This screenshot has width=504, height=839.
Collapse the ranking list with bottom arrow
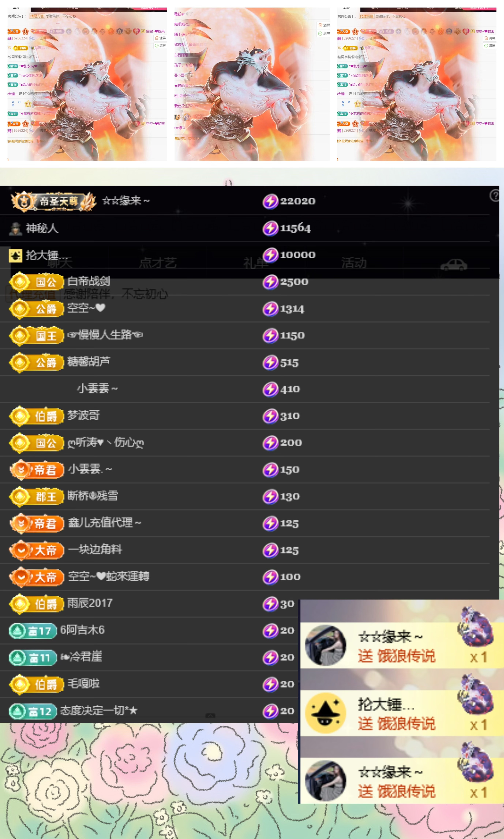click(x=210, y=716)
